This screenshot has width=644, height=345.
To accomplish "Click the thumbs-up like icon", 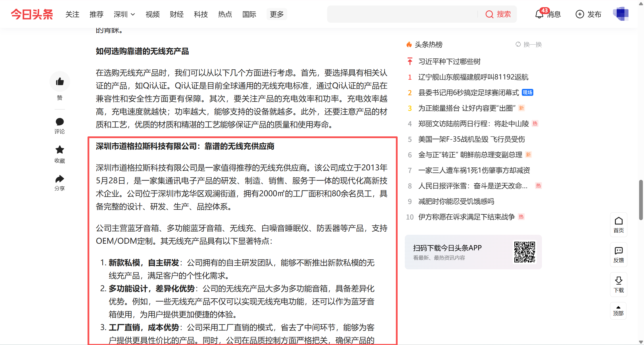I will pos(60,81).
